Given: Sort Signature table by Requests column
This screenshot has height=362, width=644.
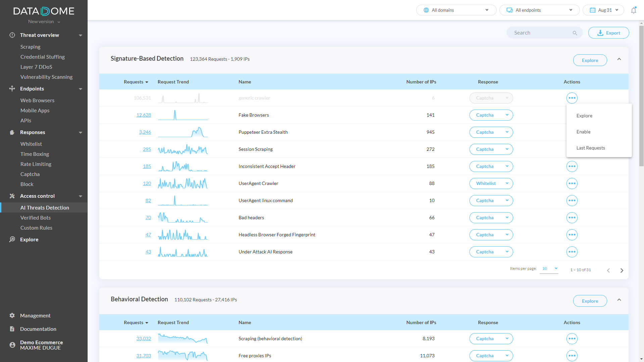Looking at the screenshot, I should pyautogui.click(x=136, y=82).
